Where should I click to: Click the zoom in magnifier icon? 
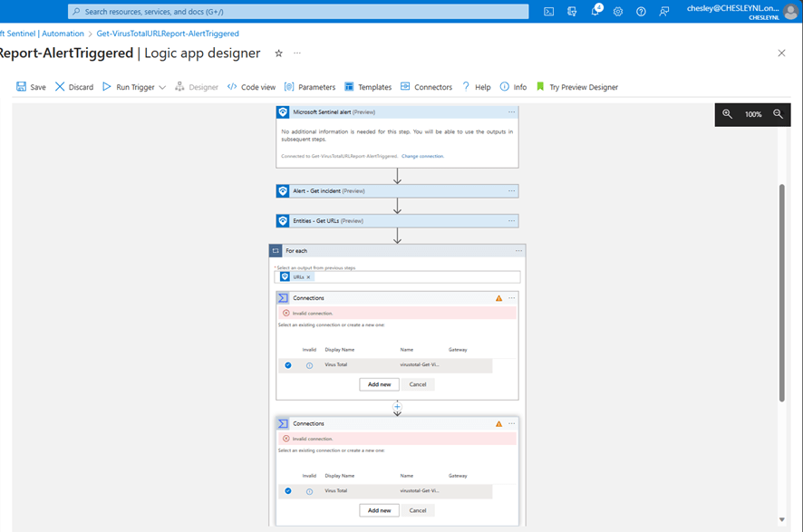pos(727,114)
